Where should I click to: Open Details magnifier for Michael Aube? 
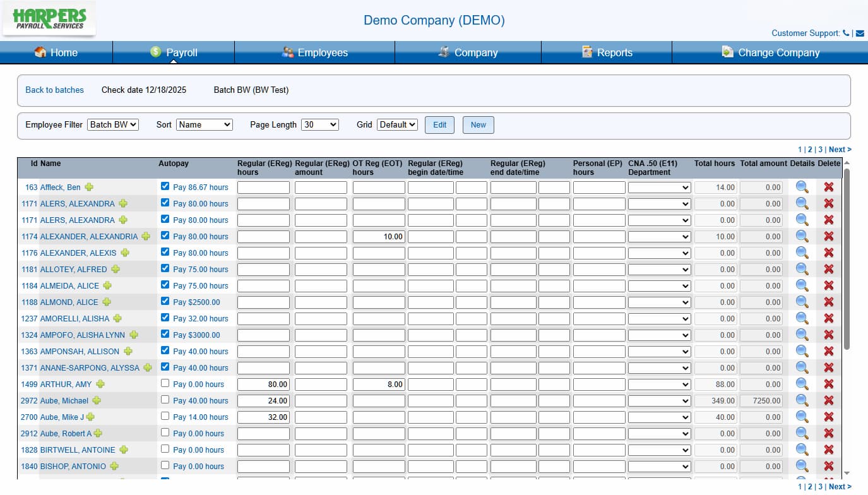[802, 400]
